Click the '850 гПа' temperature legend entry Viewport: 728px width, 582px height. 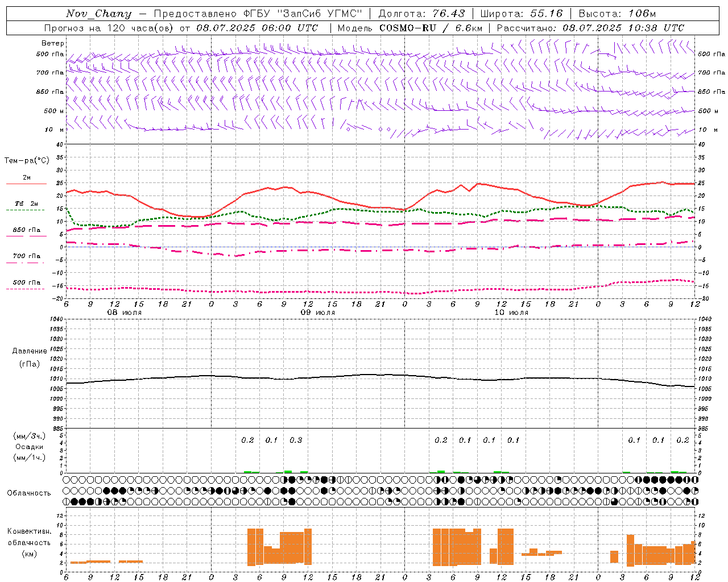pyautogui.click(x=27, y=230)
